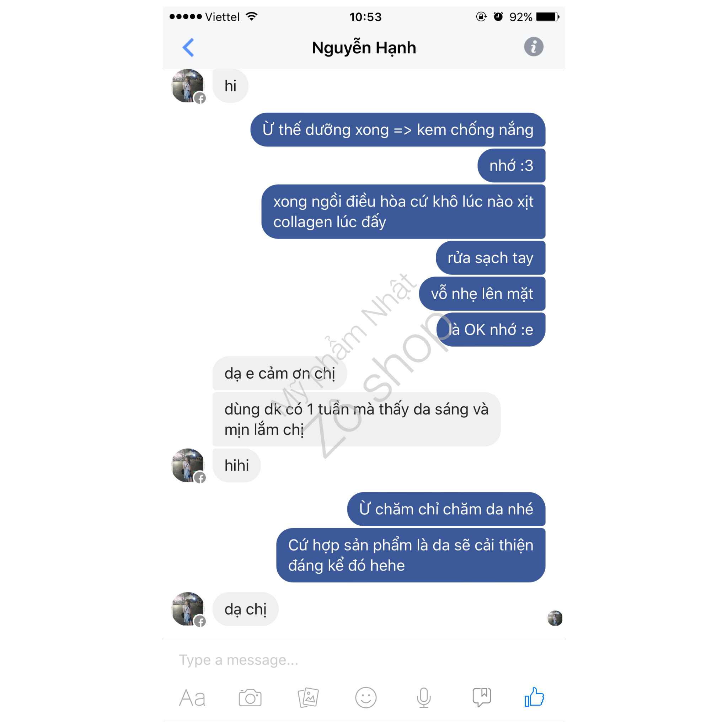Tap the avatar beside 'dạ chị' message
Viewport: 728px width, 728px height.
(188, 609)
